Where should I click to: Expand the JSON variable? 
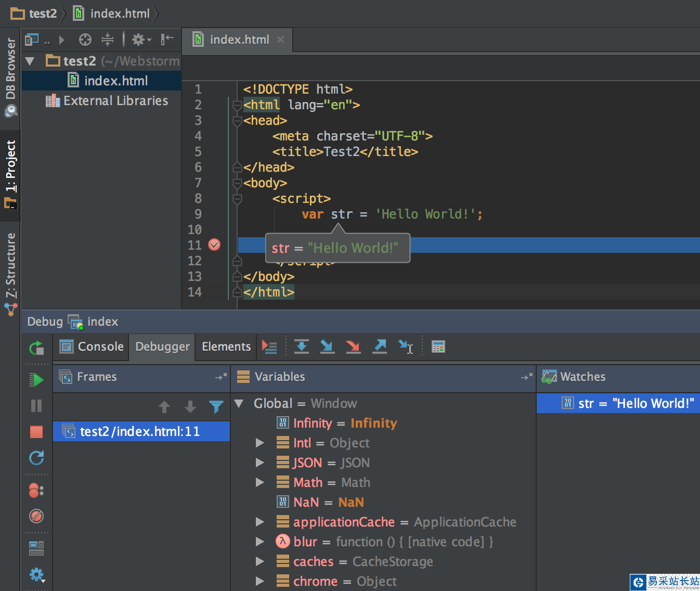click(x=260, y=462)
